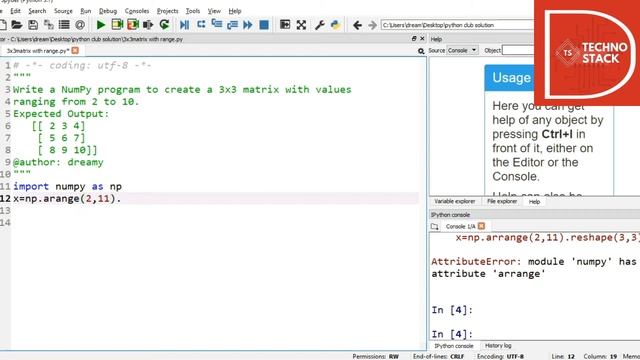Click the Forward arrow in toolbar
The image size is (640, 360).
[x=372, y=25]
